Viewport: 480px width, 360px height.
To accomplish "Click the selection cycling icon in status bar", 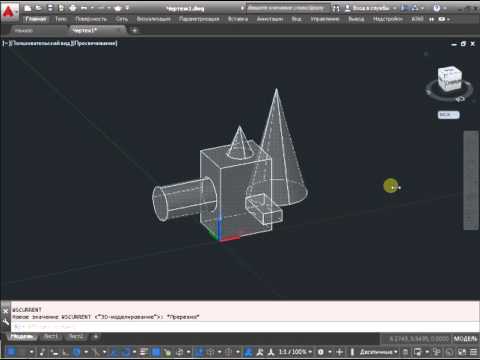I will point(167,352).
